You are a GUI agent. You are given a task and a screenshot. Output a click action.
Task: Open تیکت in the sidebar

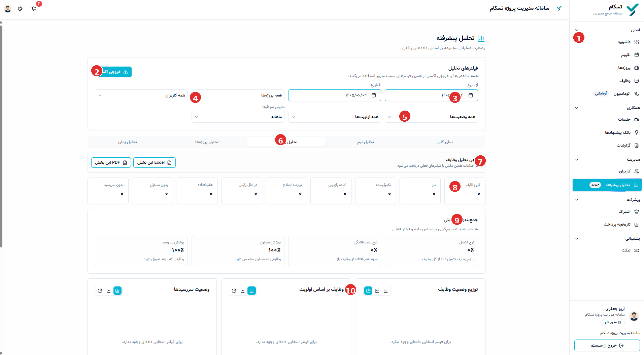coord(630,250)
